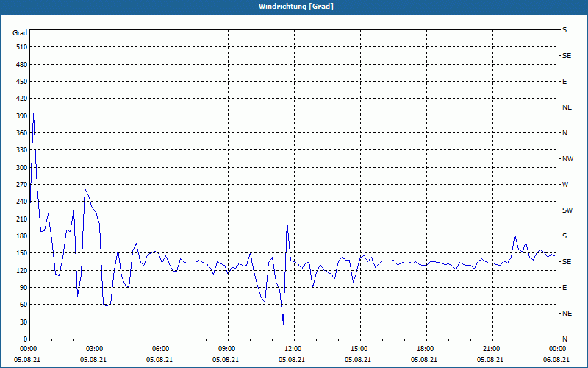The image size is (588, 368).
Task: Click the '09:00' time label
Action: coord(226,349)
